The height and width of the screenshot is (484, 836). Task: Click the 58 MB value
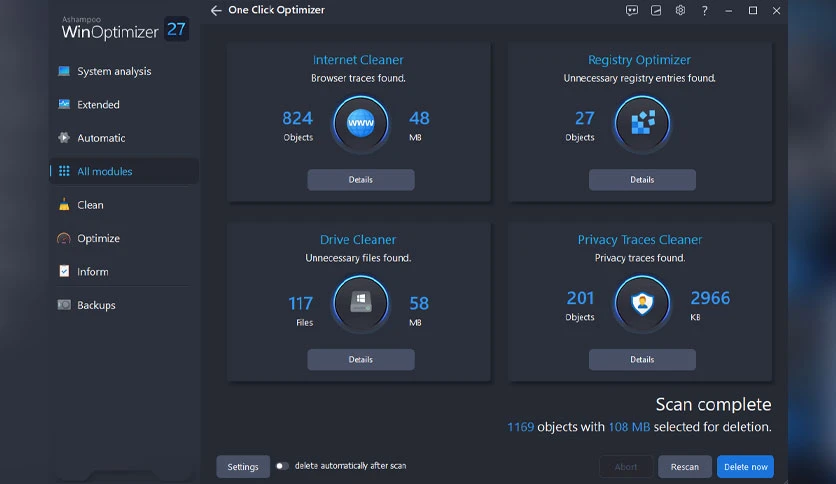pos(419,310)
